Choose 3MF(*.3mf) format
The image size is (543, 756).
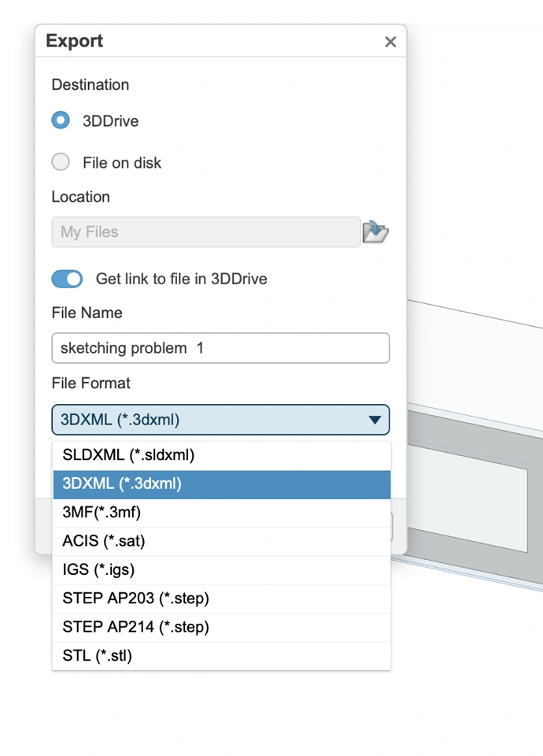222,513
